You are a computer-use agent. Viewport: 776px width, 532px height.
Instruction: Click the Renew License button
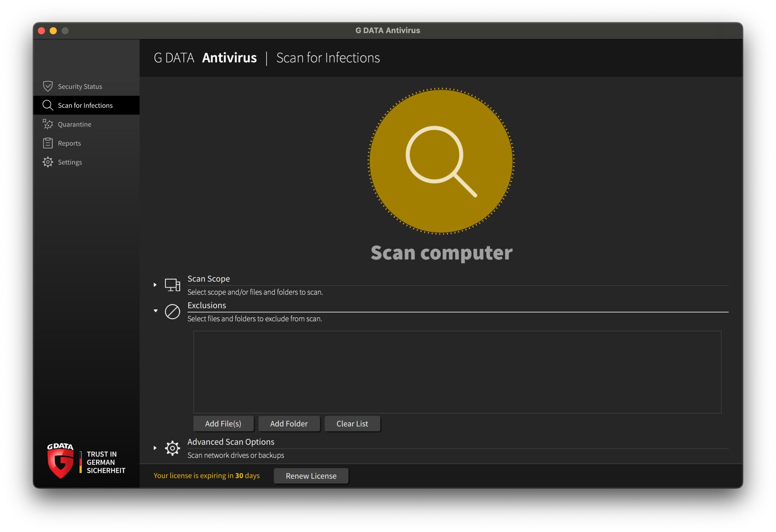pyautogui.click(x=311, y=476)
